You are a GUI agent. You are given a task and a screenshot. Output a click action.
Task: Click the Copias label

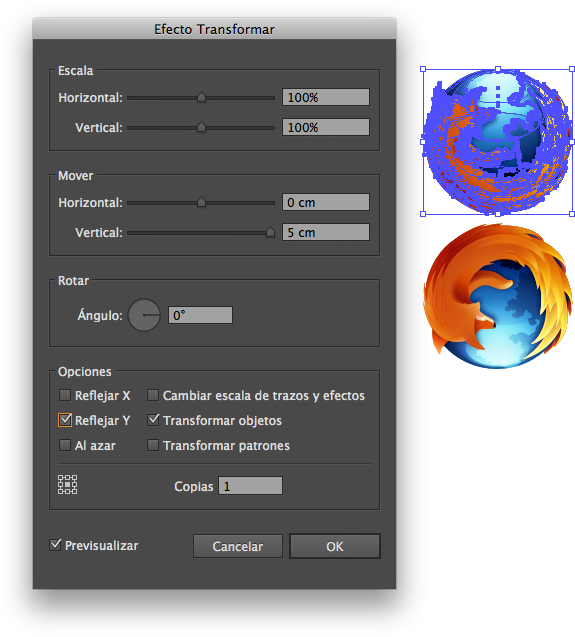pyautogui.click(x=193, y=486)
